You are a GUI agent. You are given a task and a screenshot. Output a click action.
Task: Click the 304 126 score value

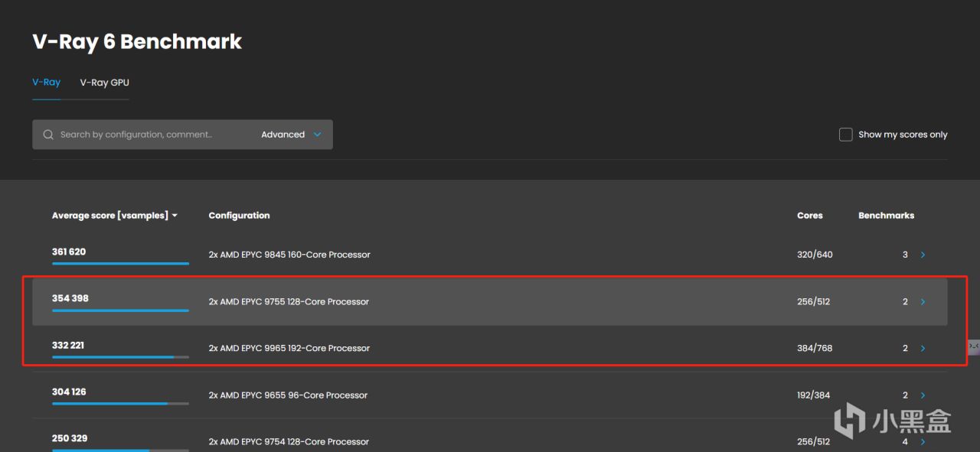pyautogui.click(x=69, y=392)
